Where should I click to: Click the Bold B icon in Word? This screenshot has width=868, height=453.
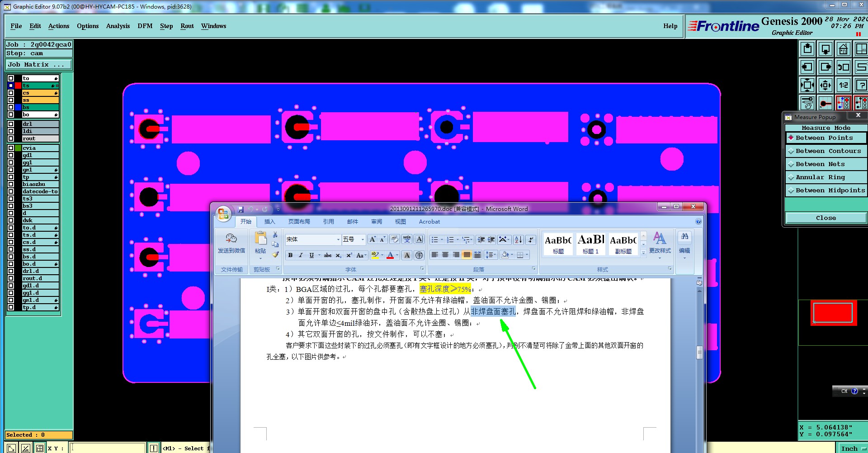pyautogui.click(x=290, y=255)
